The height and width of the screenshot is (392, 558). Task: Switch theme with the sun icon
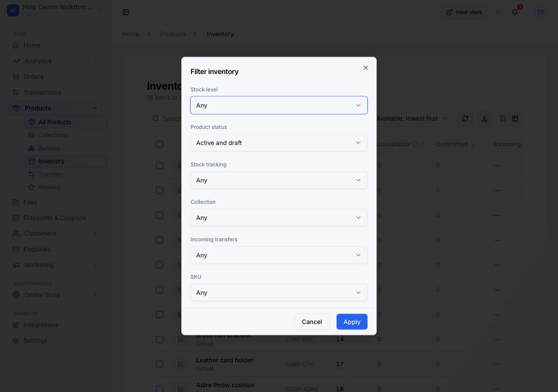(497, 12)
